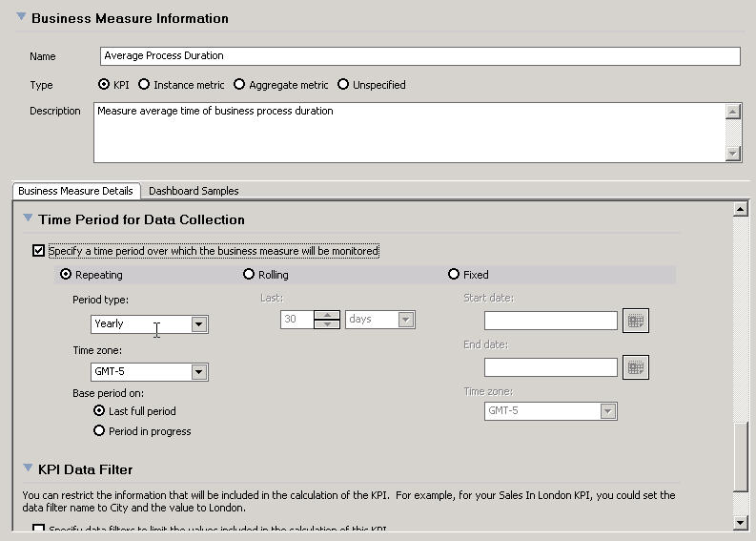The width and height of the screenshot is (756, 541).
Task: Switch to the Dashboard Samples tab
Action: pyautogui.click(x=194, y=191)
